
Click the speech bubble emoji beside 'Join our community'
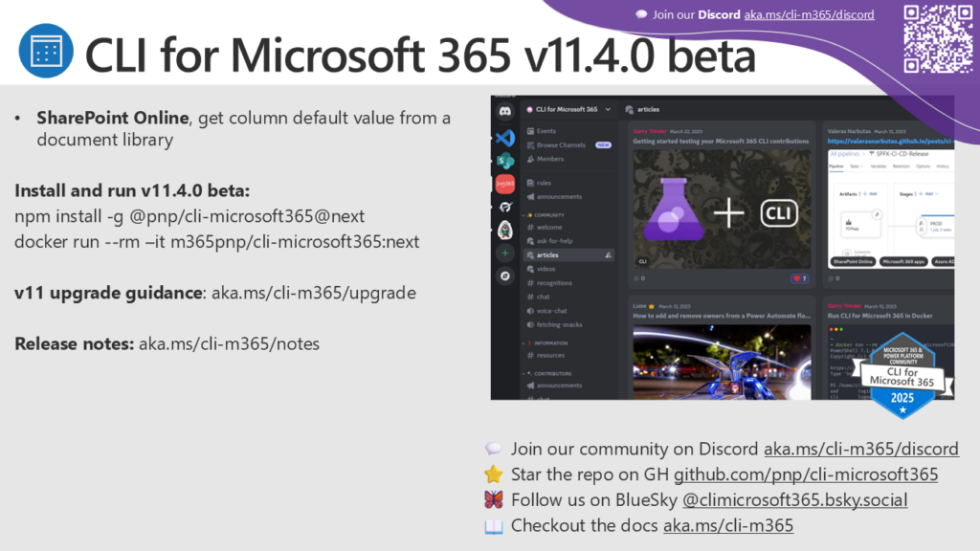[493, 449]
